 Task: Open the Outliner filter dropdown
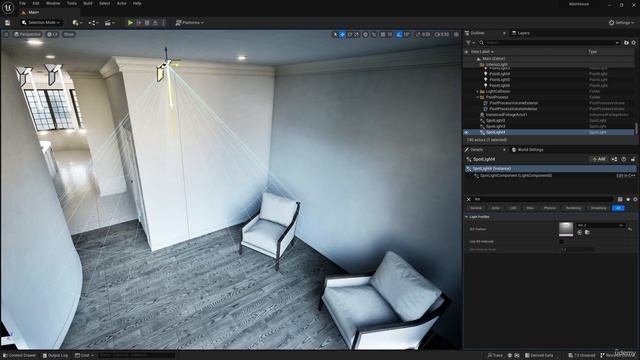[470, 42]
